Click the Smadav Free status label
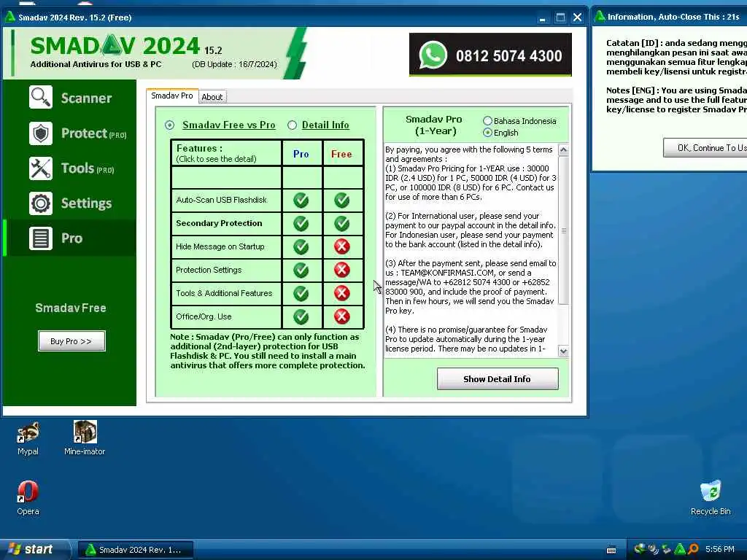The image size is (747, 560). (x=71, y=308)
